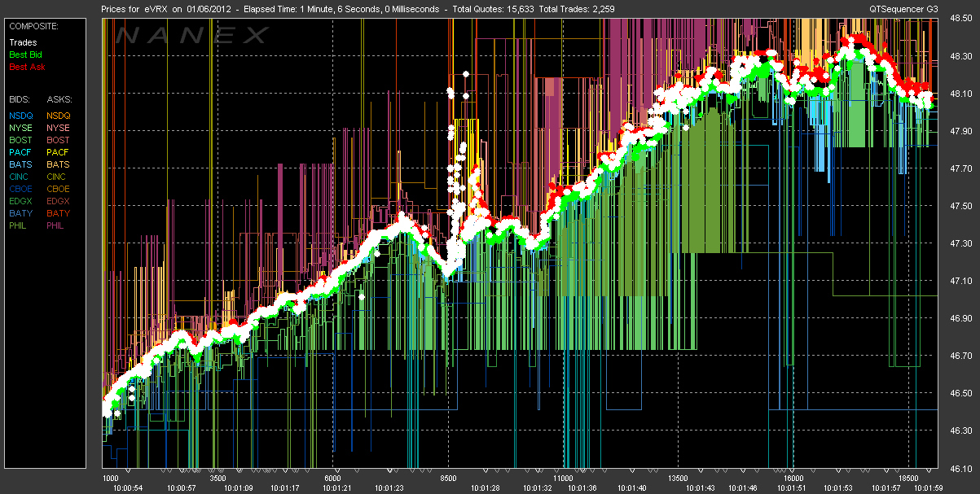Click the COMPOSITE: legend heading
This screenshot has width=980, height=494.
(33, 25)
